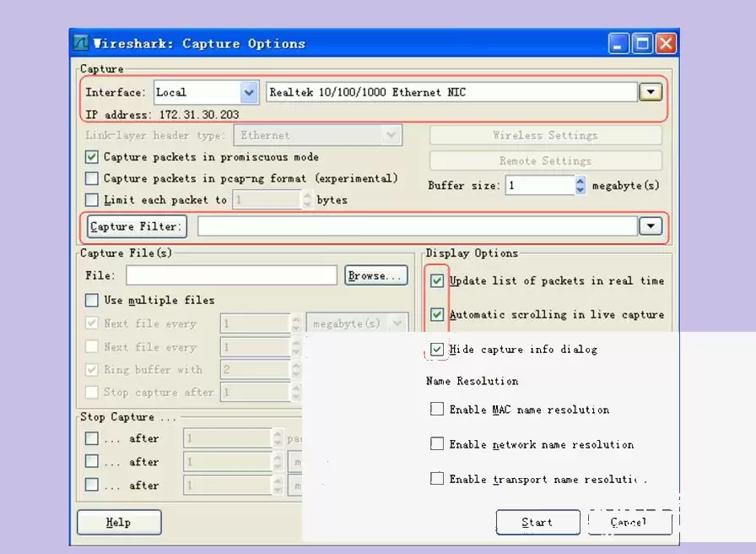Viewport: 756px width, 554px height.
Task: Enable MAC name resolution checkbox
Action: (x=437, y=410)
